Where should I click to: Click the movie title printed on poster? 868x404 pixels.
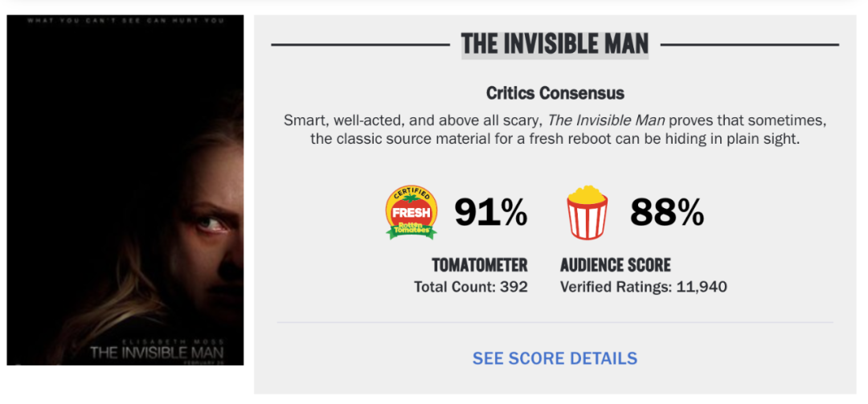[157, 352]
